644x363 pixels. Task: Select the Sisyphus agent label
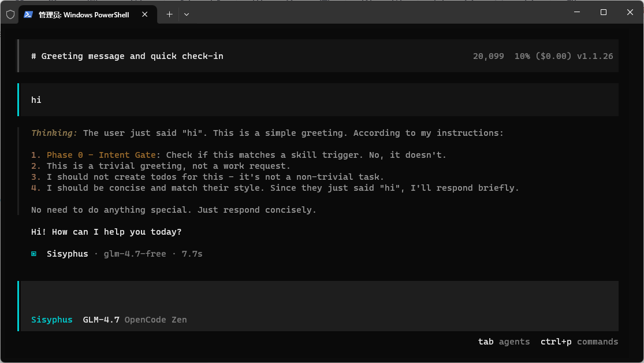click(x=51, y=319)
